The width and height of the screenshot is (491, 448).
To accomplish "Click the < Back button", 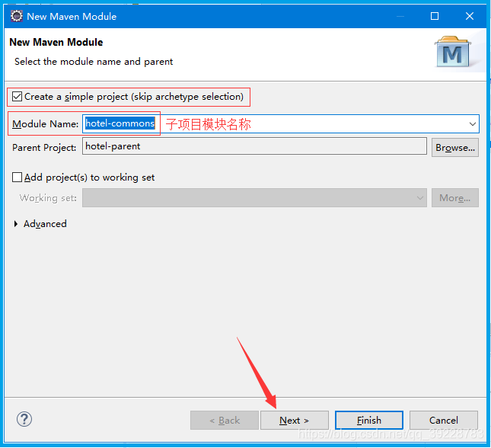I will [x=225, y=420].
